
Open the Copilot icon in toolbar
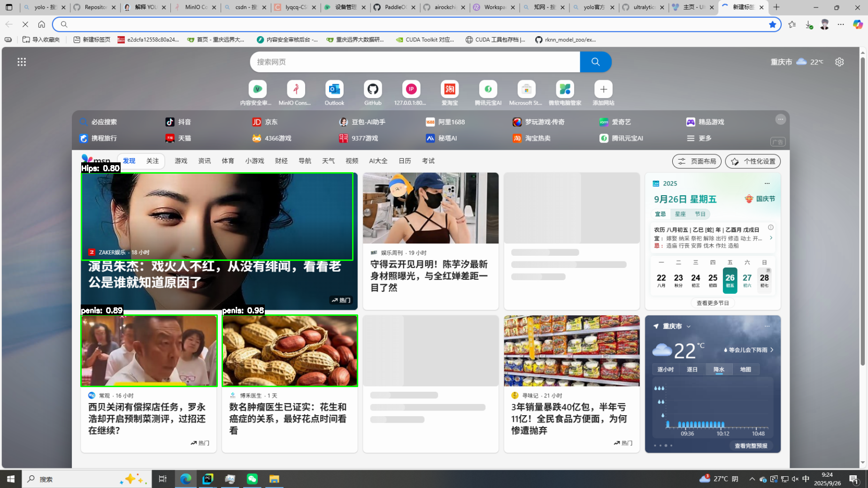pos(858,24)
